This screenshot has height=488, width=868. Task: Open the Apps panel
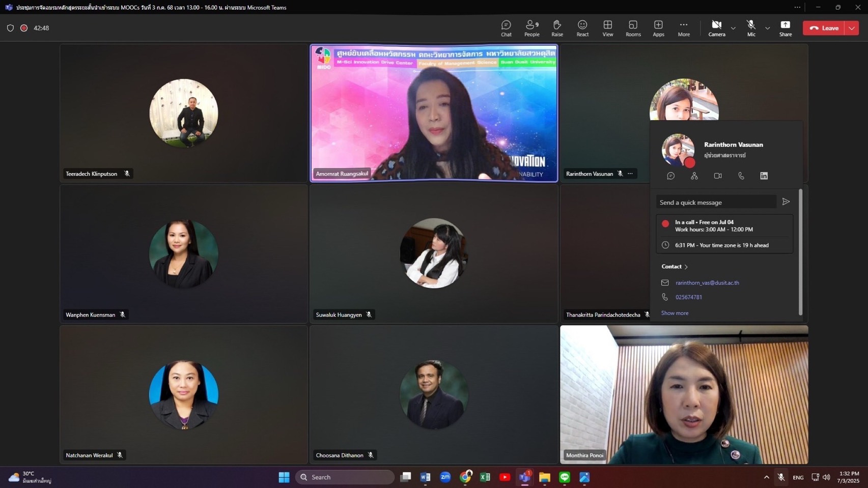click(658, 28)
